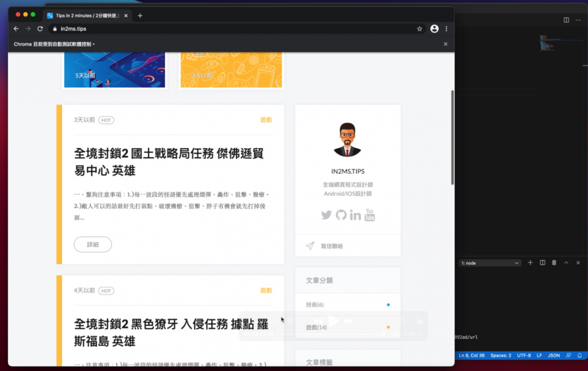
Task: Open Chrome's three-dot menu
Action: tap(446, 29)
